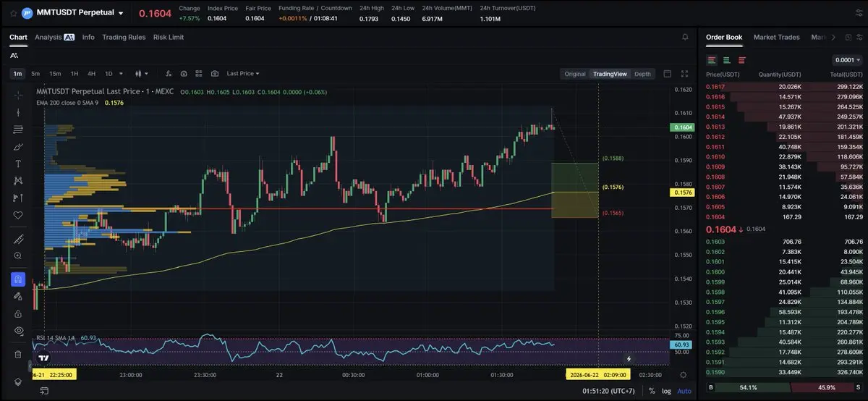Hide all drawings with eye icon

pos(18,331)
